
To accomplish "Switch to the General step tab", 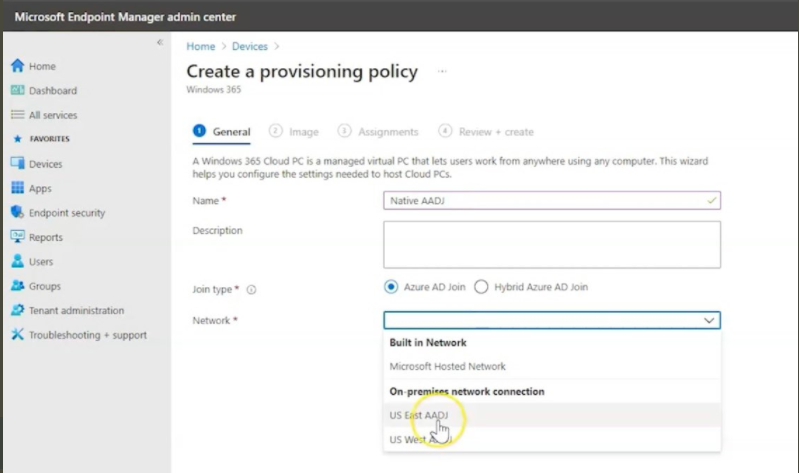I will pos(222,132).
